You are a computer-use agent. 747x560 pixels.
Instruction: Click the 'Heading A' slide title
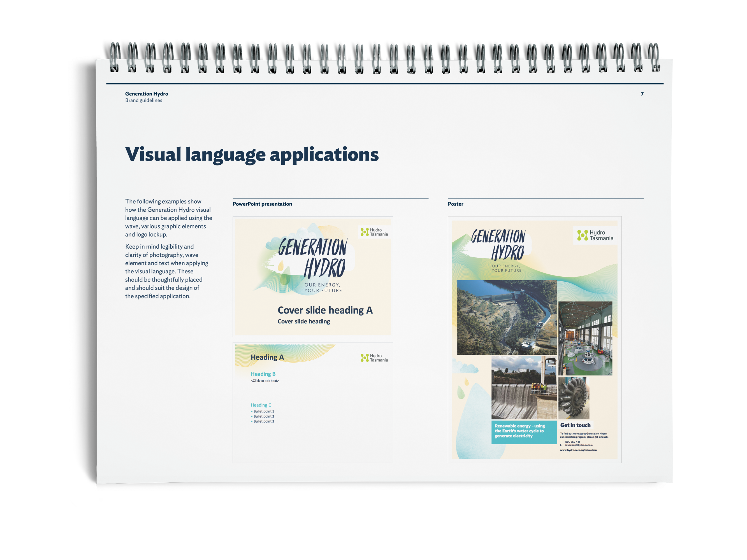pos(267,357)
